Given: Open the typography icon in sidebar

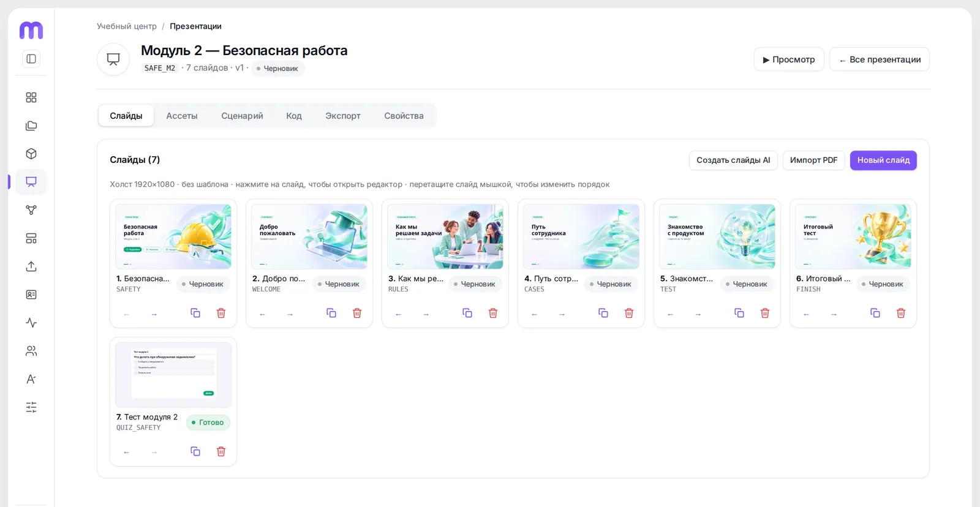Looking at the screenshot, I should (31, 379).
